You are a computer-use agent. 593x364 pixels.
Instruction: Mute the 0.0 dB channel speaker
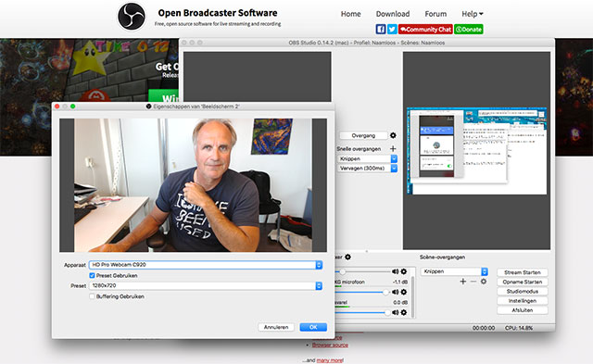[x=396, y=312]
